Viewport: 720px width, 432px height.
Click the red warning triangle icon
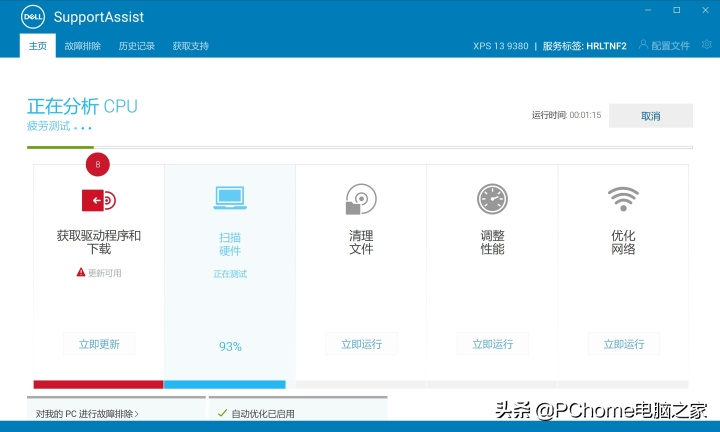81,272
